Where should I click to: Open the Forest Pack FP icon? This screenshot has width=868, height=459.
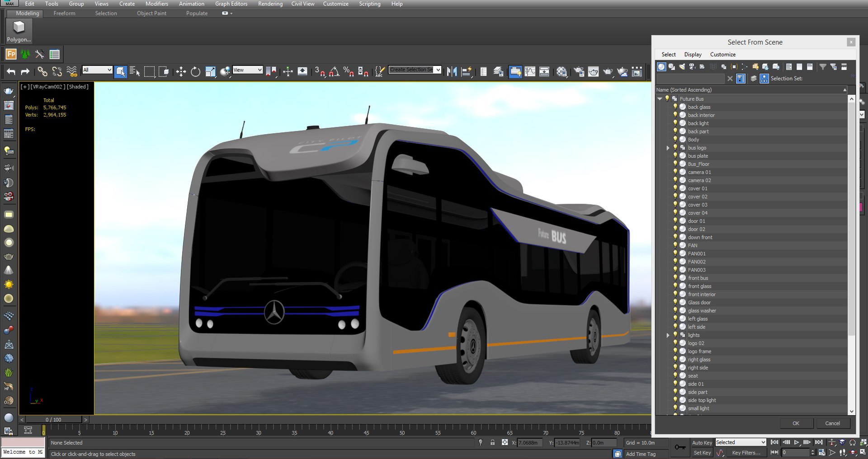[x=11, y=54]
